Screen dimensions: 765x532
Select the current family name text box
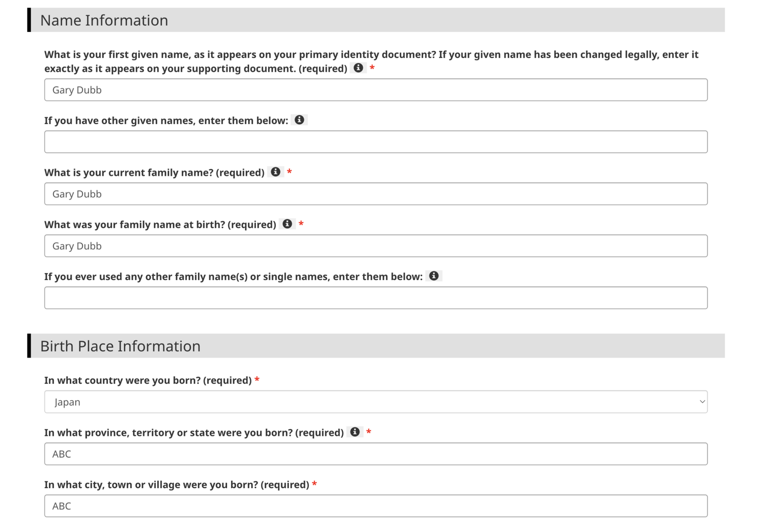pyautogui.click(x=376, y=194)
